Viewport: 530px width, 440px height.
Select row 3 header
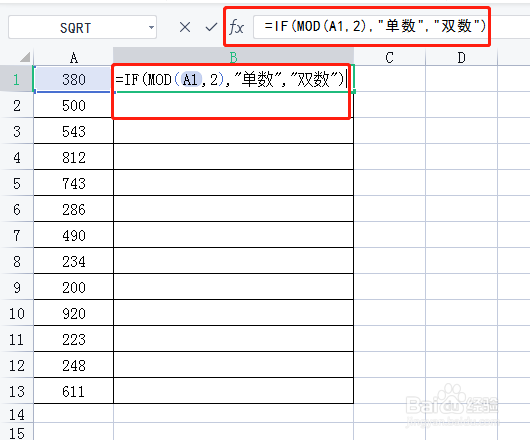coord(17,131)
